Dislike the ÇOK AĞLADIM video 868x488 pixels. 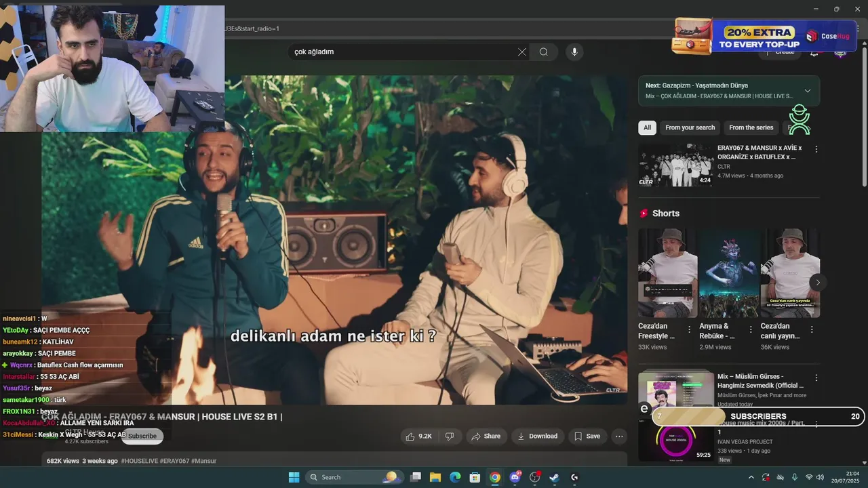tap(450, 436)
